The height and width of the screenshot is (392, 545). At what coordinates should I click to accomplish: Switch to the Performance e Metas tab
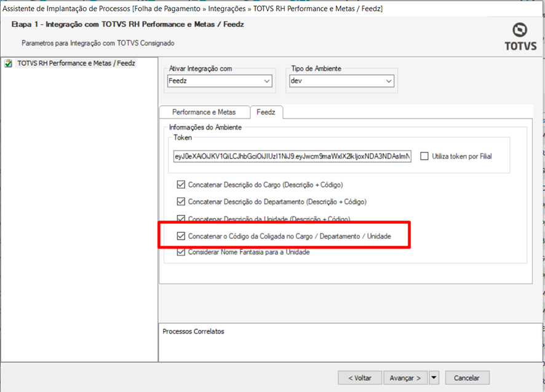click(204, 112)
